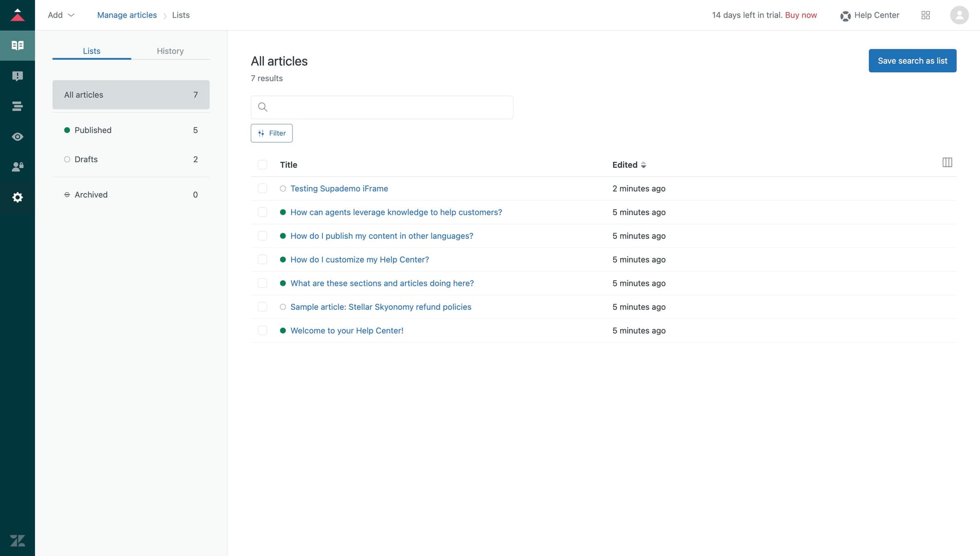Select the Lists tab
The width and height of the screenshot is (980, 556).
(91, 51)
